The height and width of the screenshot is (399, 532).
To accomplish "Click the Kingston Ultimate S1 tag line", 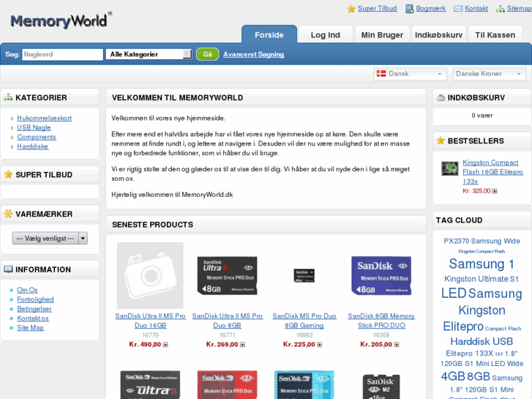I will pyautogui.click(x=482, y=279).
